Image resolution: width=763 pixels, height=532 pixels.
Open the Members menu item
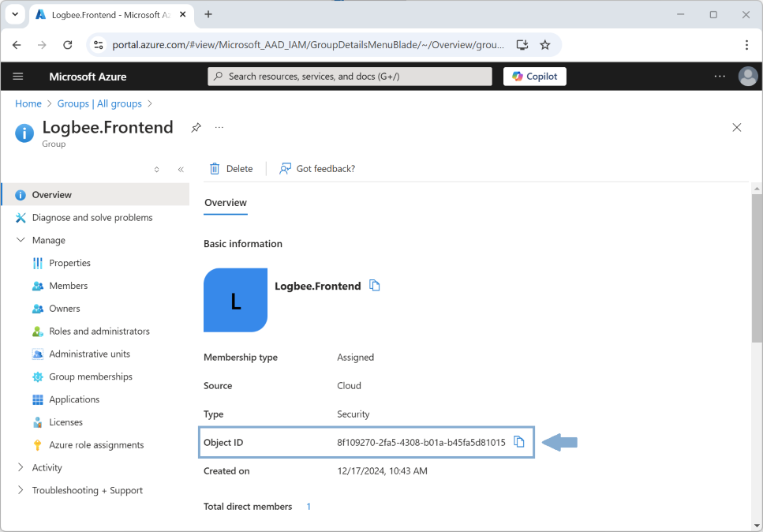click(x=68, y=286)
